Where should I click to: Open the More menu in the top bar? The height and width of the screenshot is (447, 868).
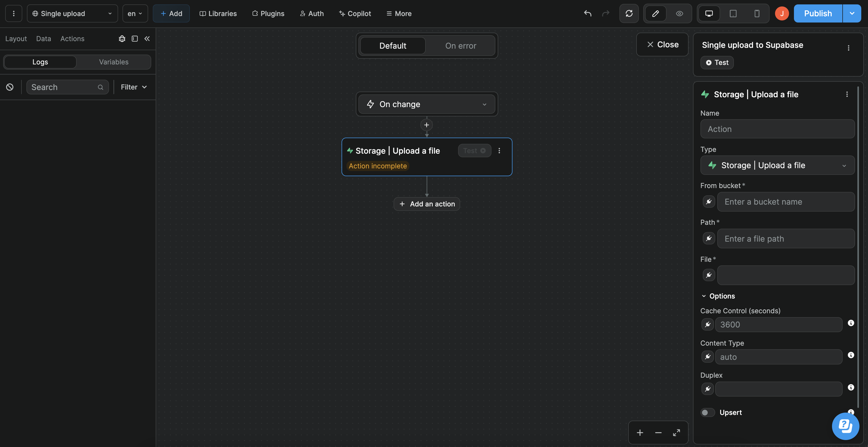click(399, 13)
